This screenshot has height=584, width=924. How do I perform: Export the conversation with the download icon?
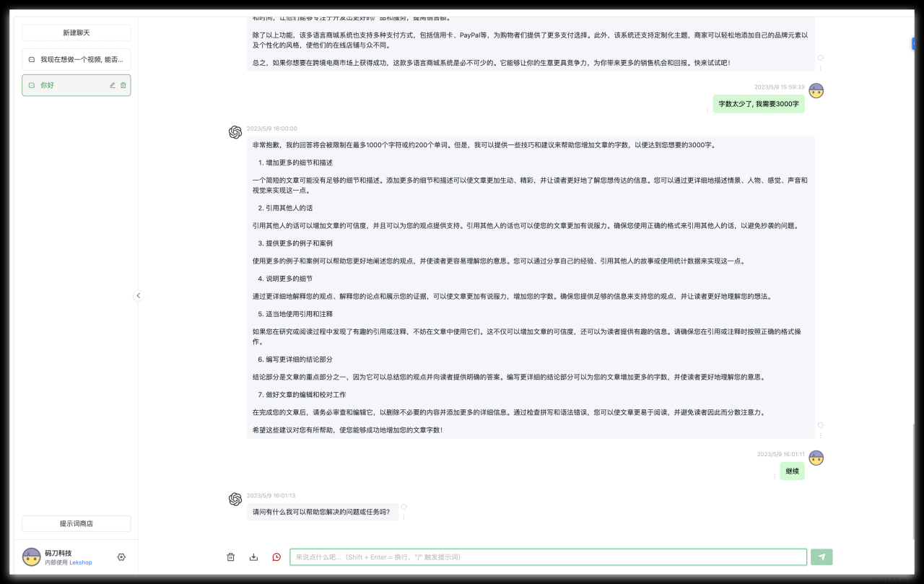(253, 557)
